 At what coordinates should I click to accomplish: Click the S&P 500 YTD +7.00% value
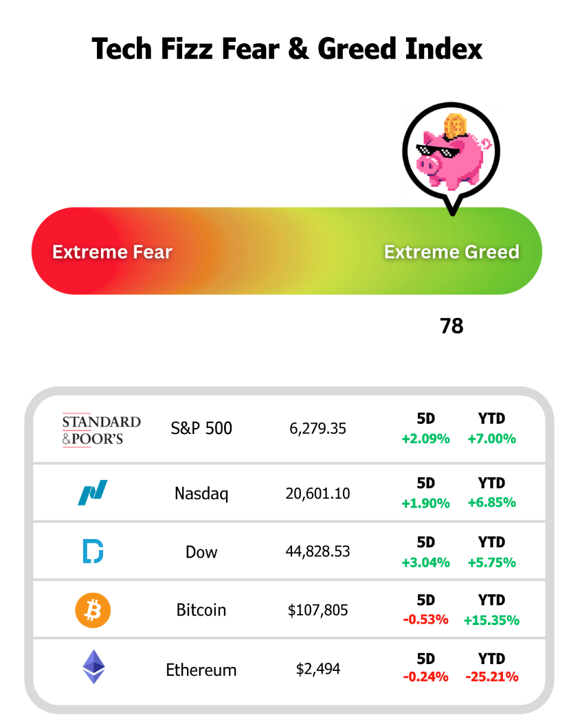[492, 439]
